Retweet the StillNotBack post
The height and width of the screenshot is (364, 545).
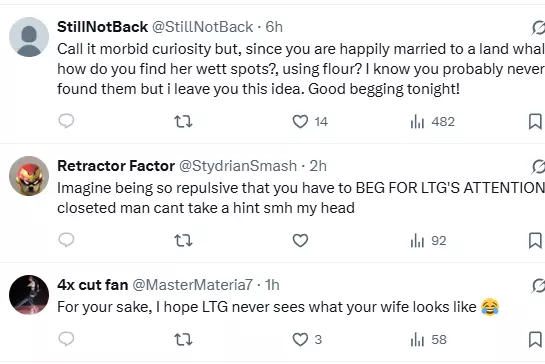pos(183,122)
